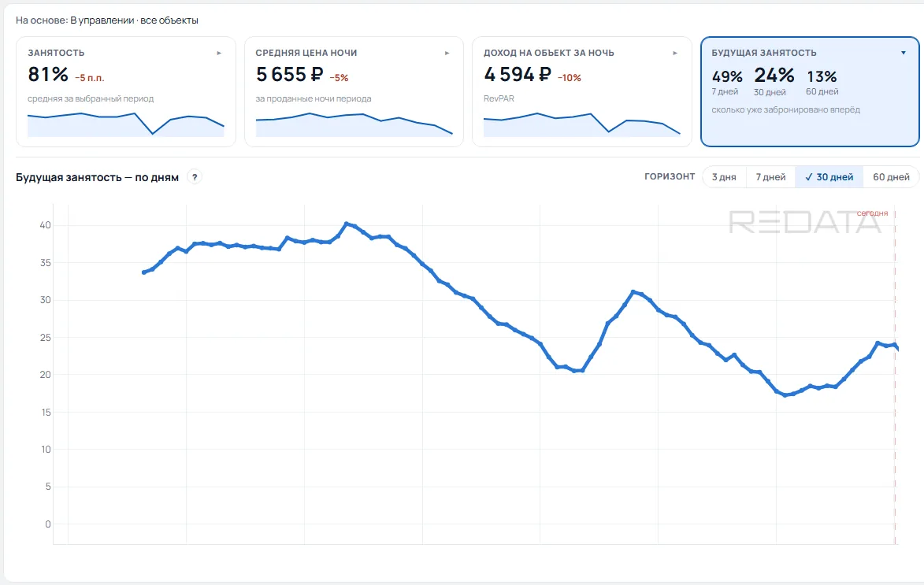Click the -5 п.п. occupancy change value
The width and height of the screenshot is (924, 585).
(90, 78)
